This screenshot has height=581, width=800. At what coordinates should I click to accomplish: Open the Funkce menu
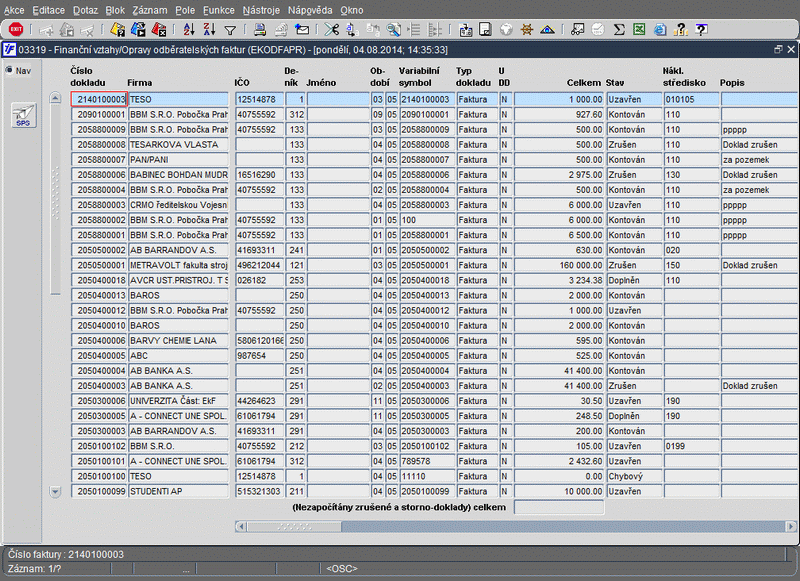[x=218, y=10]
